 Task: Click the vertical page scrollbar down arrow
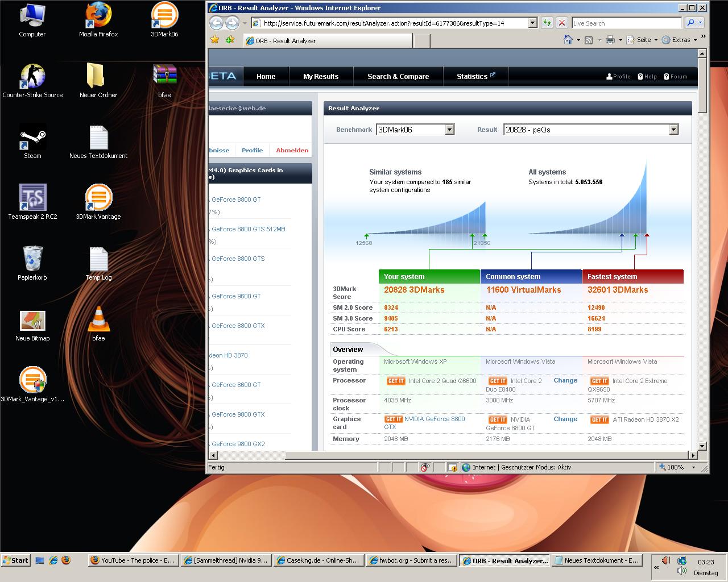[x=702, y=446]
